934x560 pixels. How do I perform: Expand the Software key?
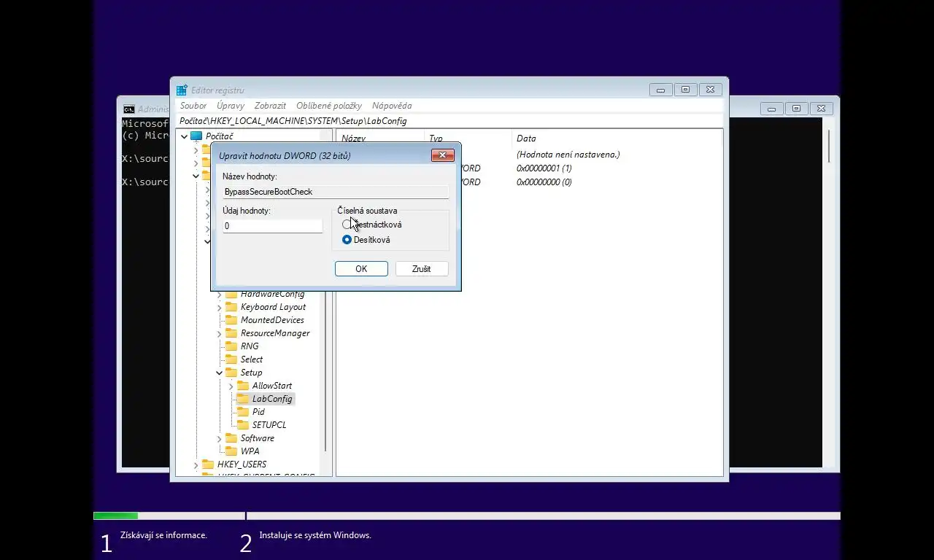tap(219, 439)
